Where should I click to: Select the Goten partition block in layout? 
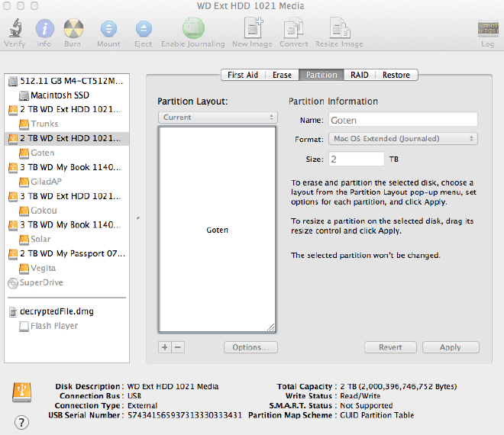(217, 230)
